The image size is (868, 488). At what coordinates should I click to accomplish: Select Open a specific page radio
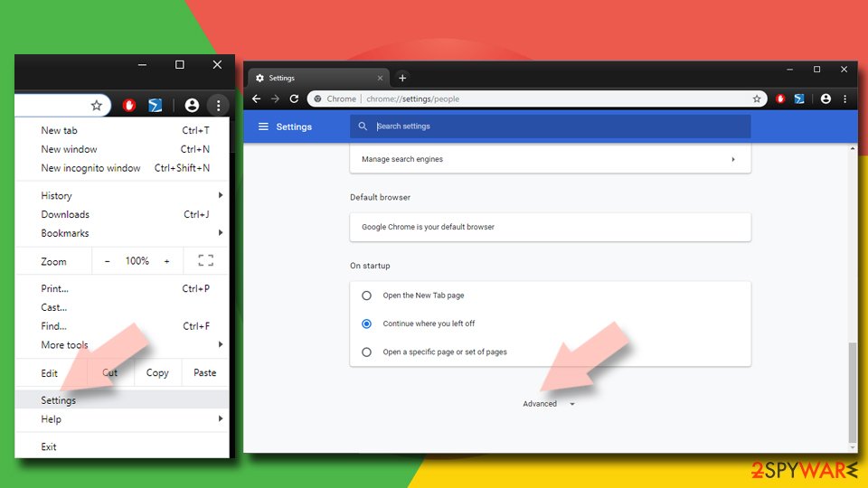(366, 352)
